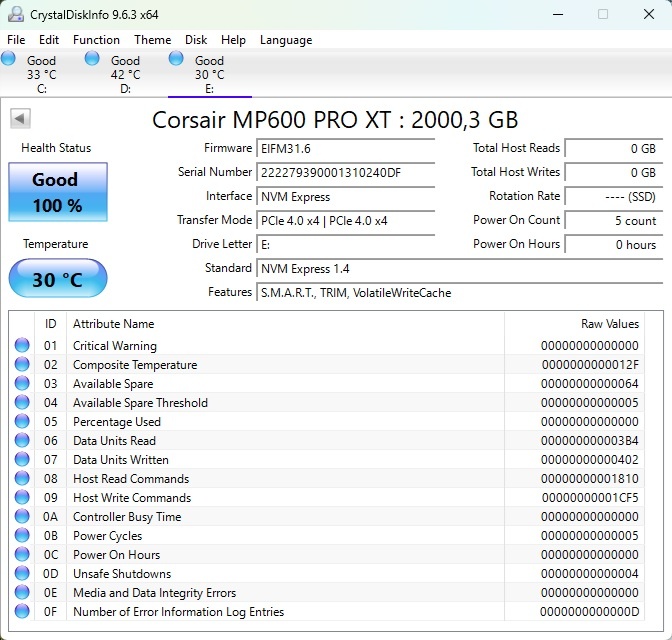Click raw value 00000000003B4
The width and height of the screenshot is (672, 640).
[x=590, y=441]
